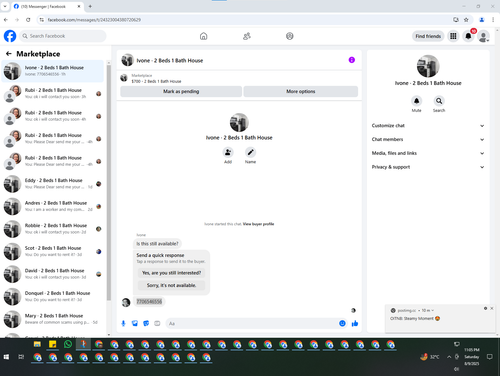This screenshot has width=500, height=376.
Task: Expand the Chat members section
Action: 428,139
